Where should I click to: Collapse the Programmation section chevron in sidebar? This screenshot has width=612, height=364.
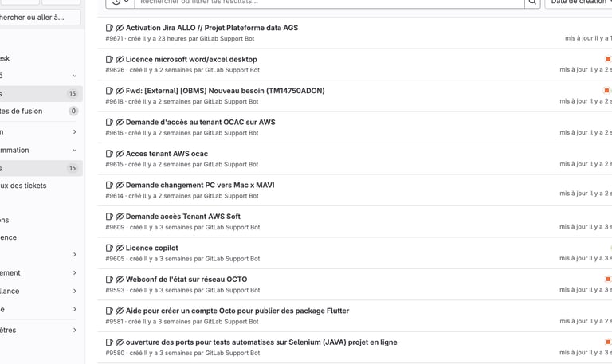point(74,150)
